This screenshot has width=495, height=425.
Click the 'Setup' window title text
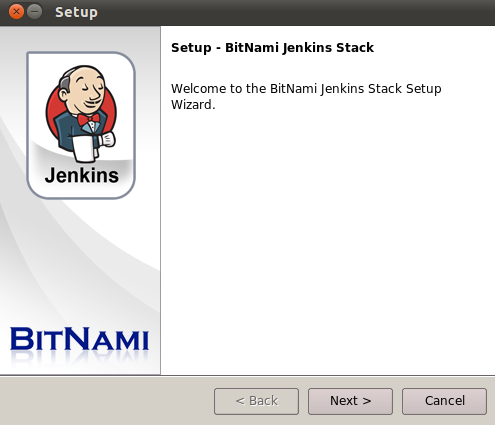click(76, 12)
